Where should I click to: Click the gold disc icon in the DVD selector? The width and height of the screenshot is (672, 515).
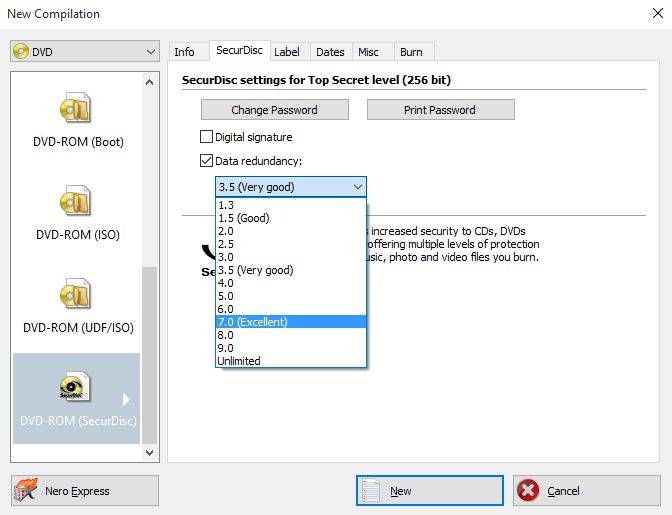click(x=21, y=51)
